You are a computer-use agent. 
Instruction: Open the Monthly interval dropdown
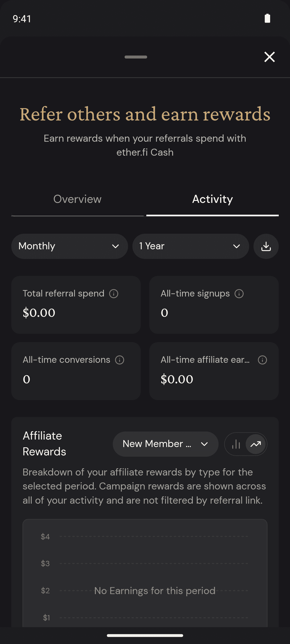click(x=70, y=246)
